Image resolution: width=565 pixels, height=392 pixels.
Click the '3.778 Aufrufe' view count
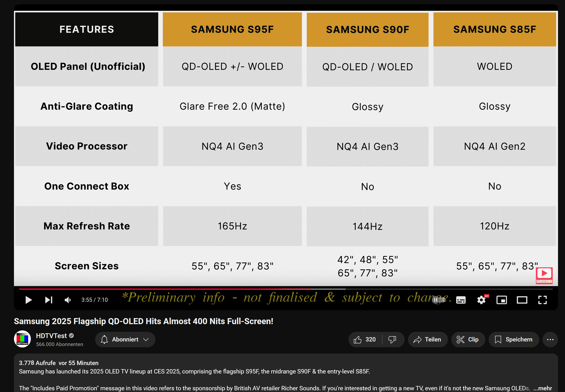pos(37,363)
